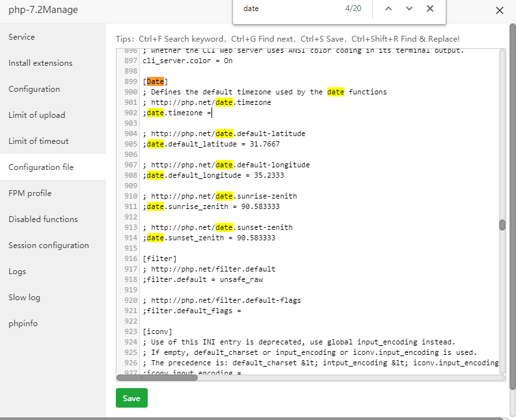Click the find box containing 'date'
The width and height of the screenshot is (516, 420).
[286, 9]
